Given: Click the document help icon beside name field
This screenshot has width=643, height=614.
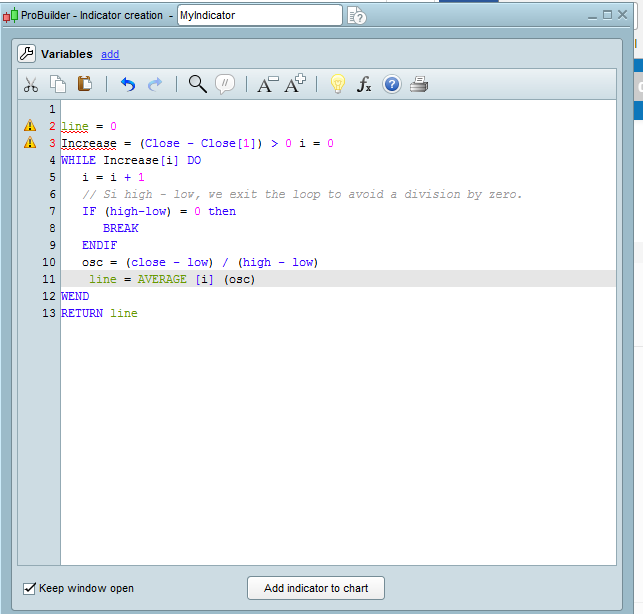Looking at the screenshot, I should pyautogui.click(x=356, y=16).
